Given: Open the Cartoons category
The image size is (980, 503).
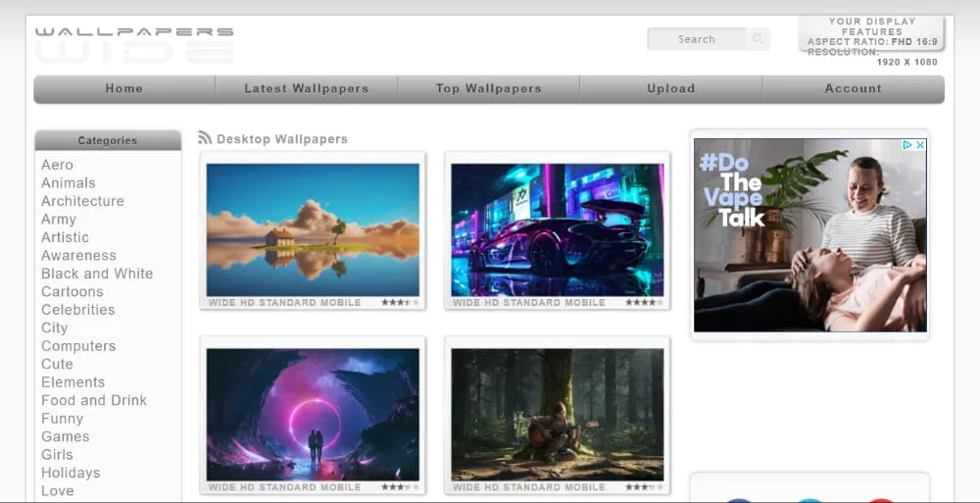Looking at the screenshot, I should tap(72, 291).
